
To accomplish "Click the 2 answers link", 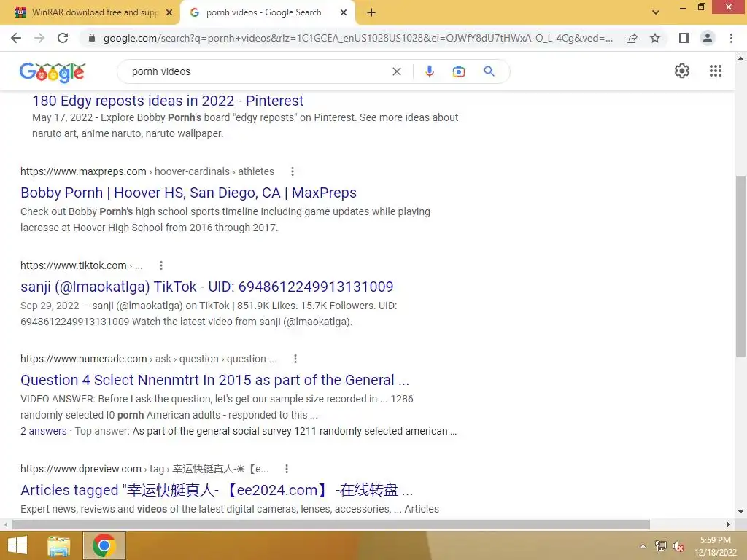I will point(43,431).
